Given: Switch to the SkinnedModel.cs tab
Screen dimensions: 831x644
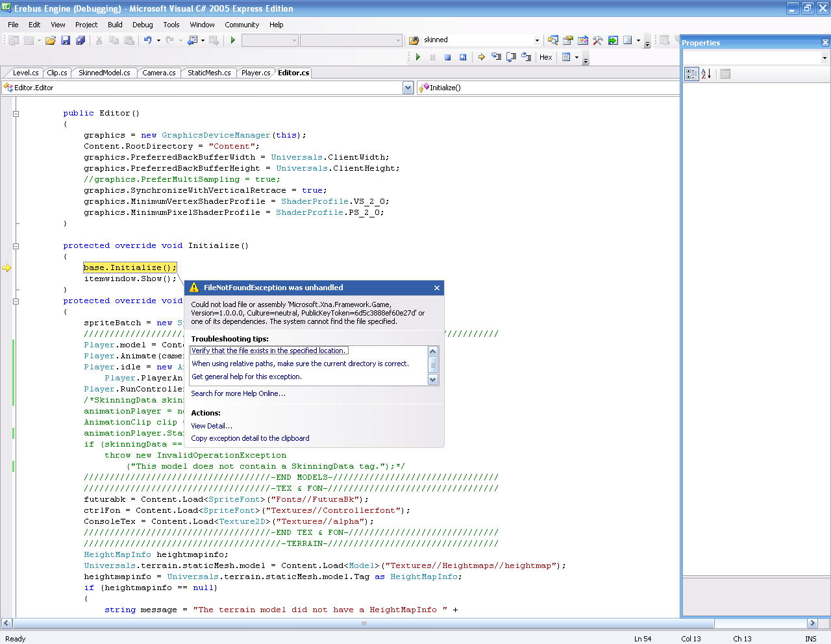Looking at the screenshot, I should click(104, 73).
